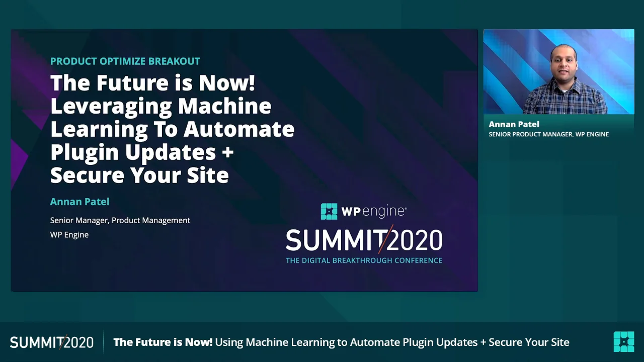Screen dimensions: 644x362
Task: Click 'Senior Manager, Product Management' text
Action: point(120,220)
